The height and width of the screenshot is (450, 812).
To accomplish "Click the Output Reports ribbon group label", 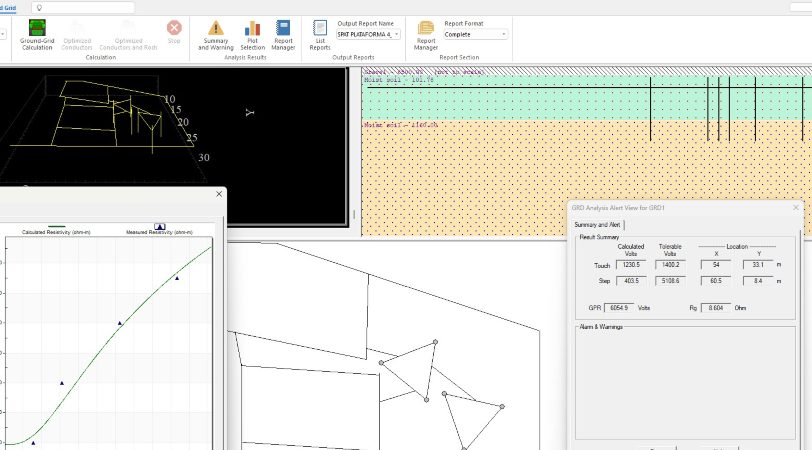I will click(353, 57).
